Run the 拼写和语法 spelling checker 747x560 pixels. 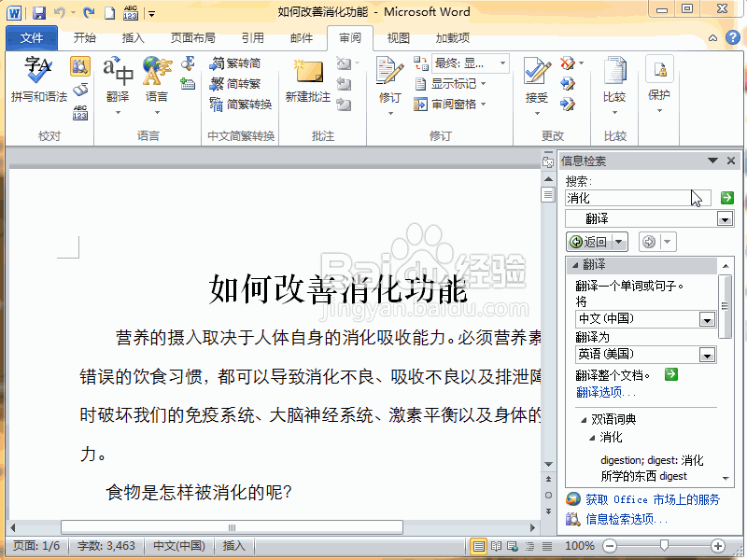pyautogui.click(x=35, y=79)
